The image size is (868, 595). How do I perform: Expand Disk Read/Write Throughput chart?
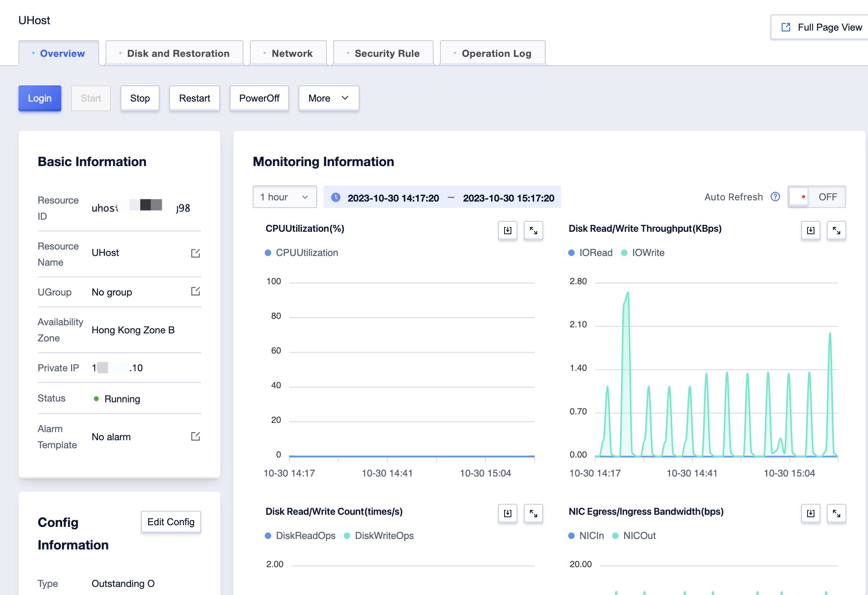pos(837,231)
